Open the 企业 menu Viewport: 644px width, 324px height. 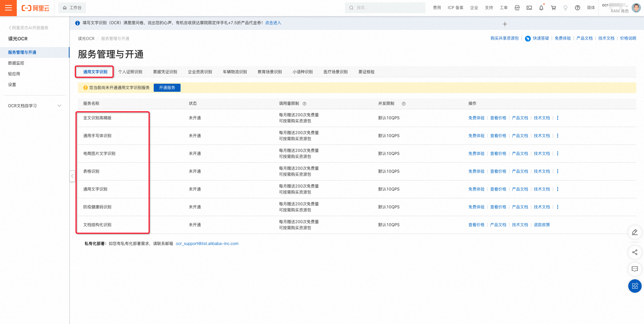pyautogui.click(x=474, y=8)
